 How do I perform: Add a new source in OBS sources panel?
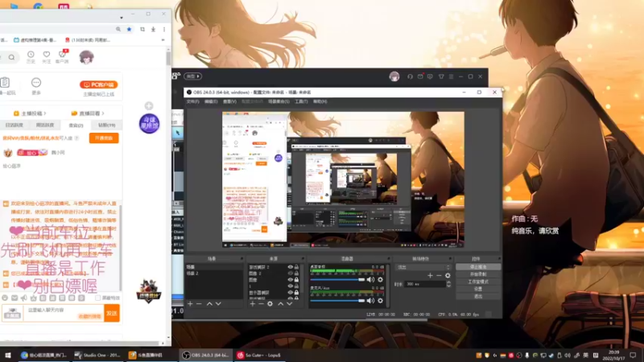[252, 304]
